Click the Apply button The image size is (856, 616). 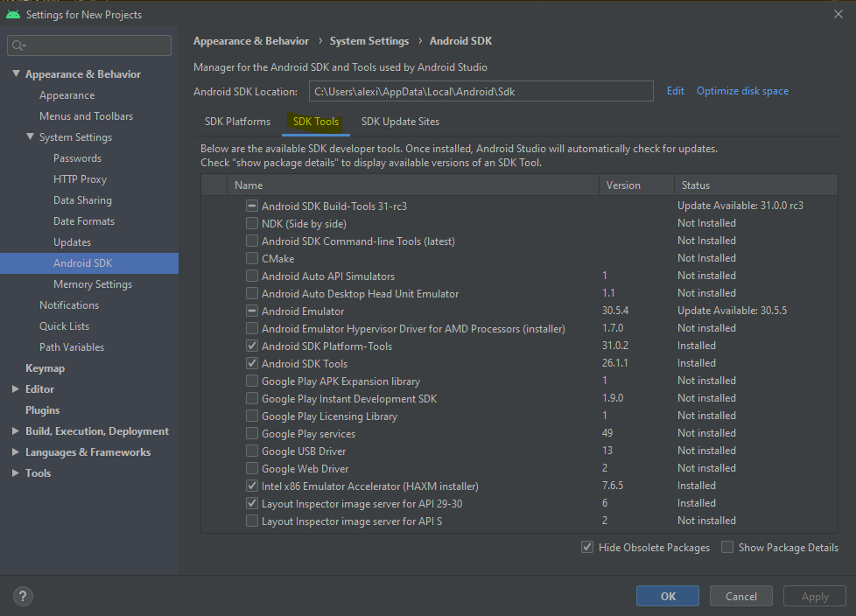815,597
